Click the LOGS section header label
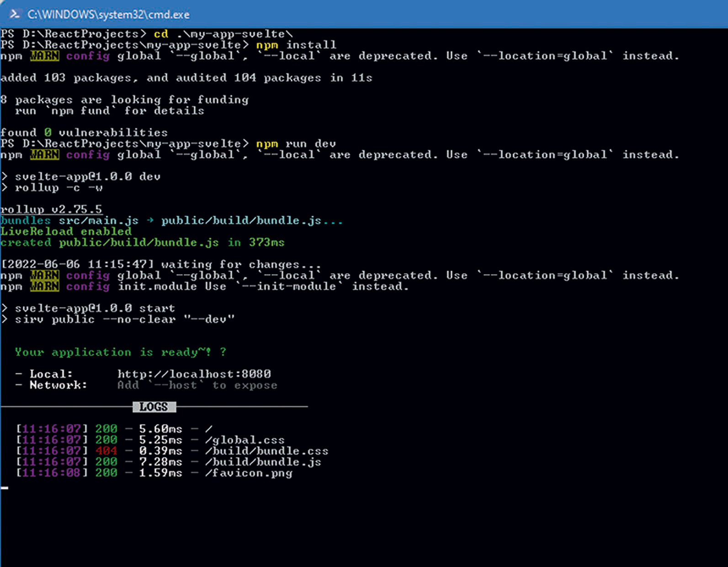 point(154,407)
